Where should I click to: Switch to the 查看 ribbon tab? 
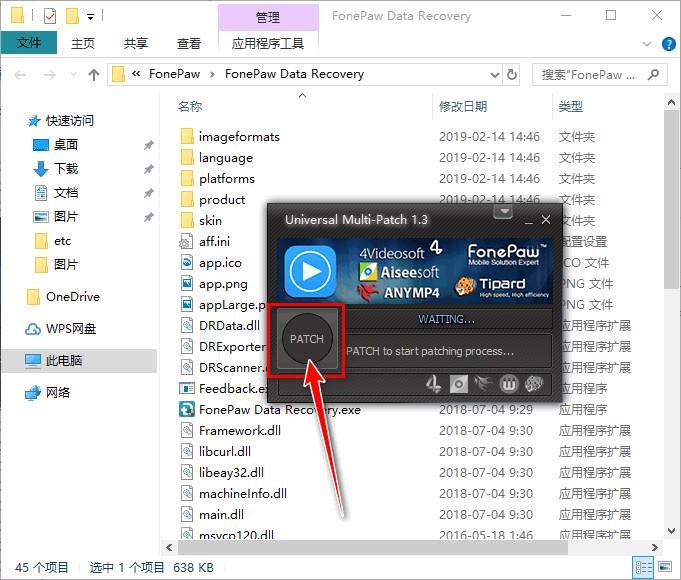point(188,43)
